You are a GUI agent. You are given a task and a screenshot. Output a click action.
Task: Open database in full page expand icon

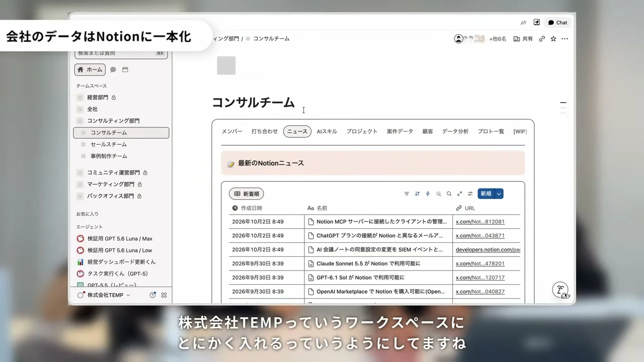(x=459, y=194)
